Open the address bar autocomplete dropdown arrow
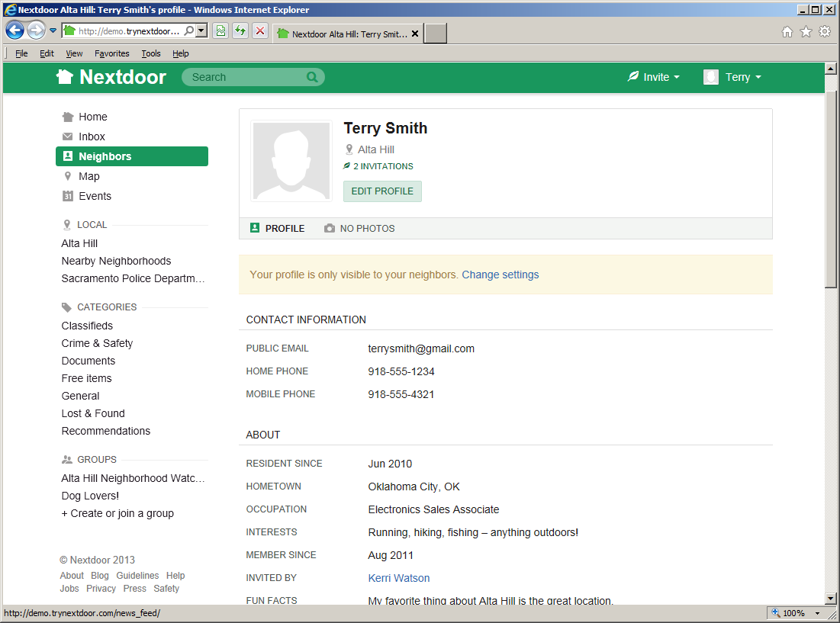The image size is (840, 623). (x=201, y=31)
